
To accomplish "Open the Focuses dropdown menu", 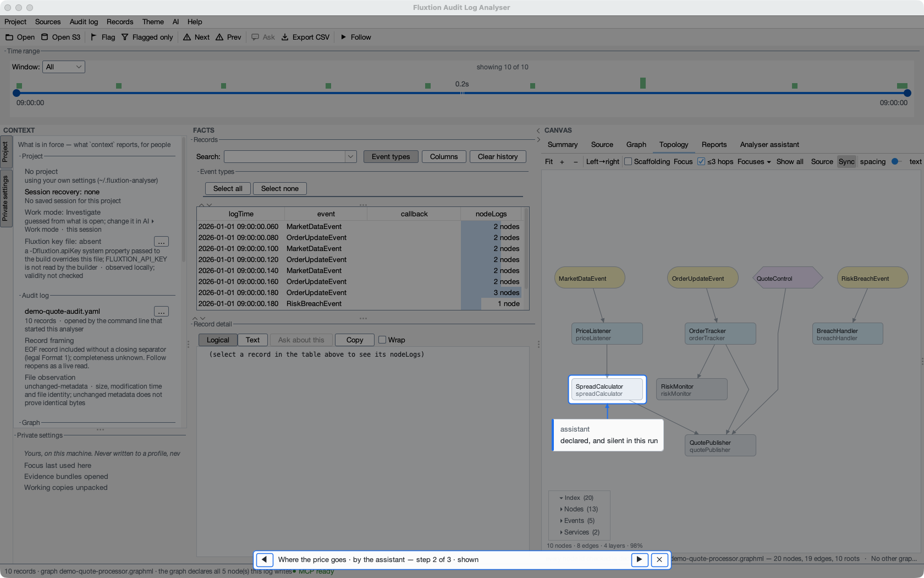I will click(x=754, y=161).
